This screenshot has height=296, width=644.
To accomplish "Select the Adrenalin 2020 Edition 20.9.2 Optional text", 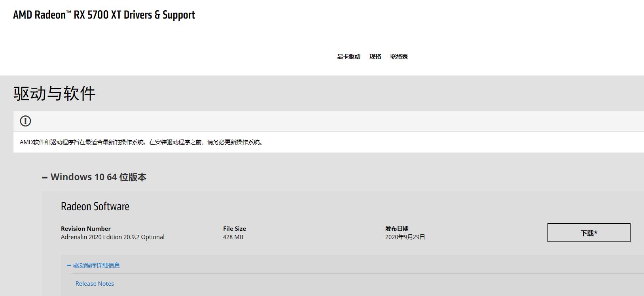I will (x=113, y=237).
